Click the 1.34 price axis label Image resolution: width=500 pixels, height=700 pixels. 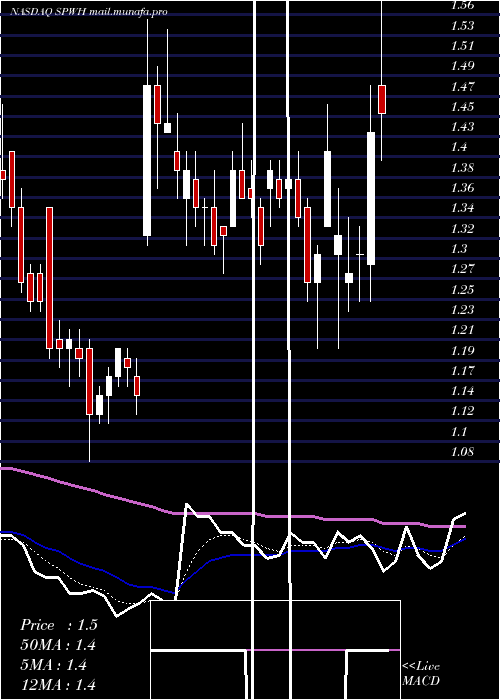[x=462, y=208]
